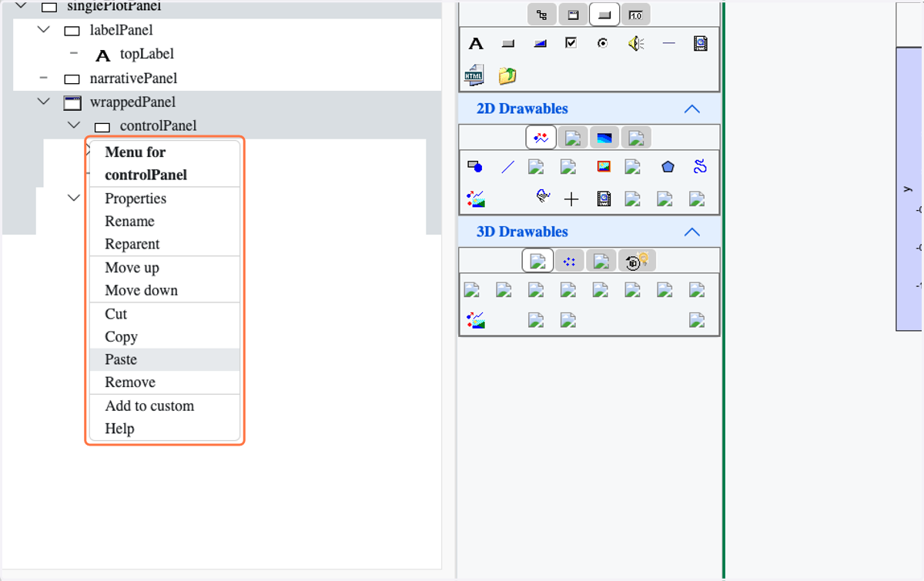Screen dimensions: 924x581
Task: Click the 3D Drawables section title
Action: 522,232
